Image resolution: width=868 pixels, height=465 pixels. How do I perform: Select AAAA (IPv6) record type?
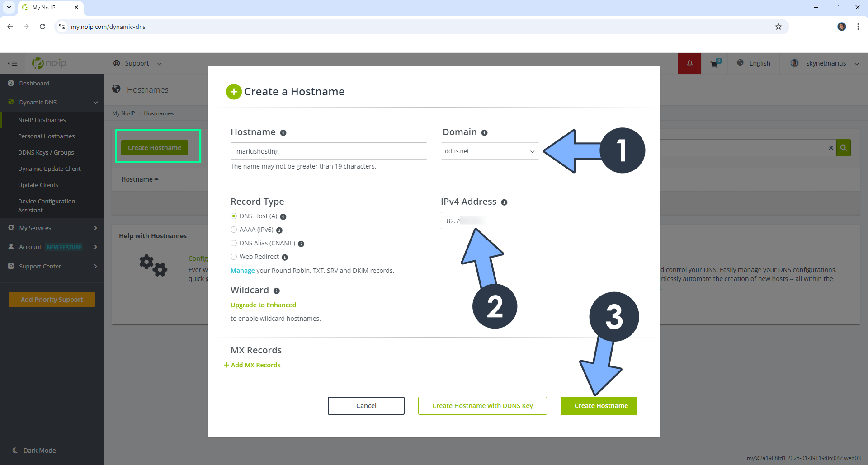pyautogui.click(x=234, y=230)
